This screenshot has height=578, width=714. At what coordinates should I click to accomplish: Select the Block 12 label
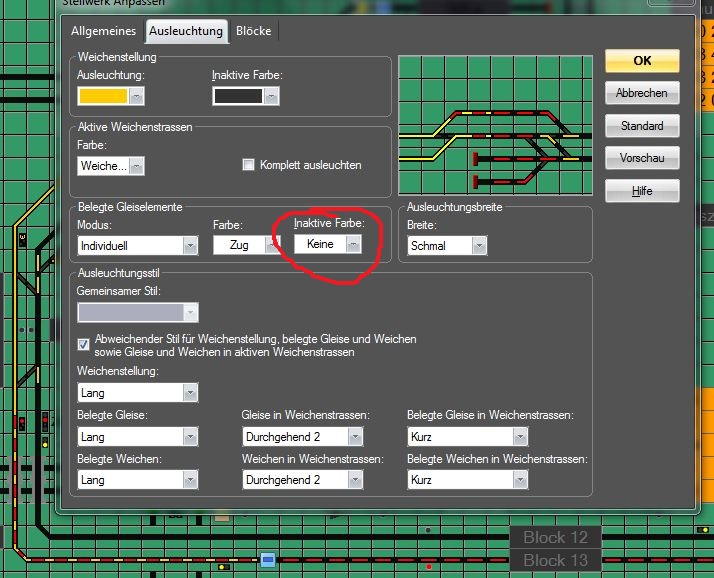555,537
